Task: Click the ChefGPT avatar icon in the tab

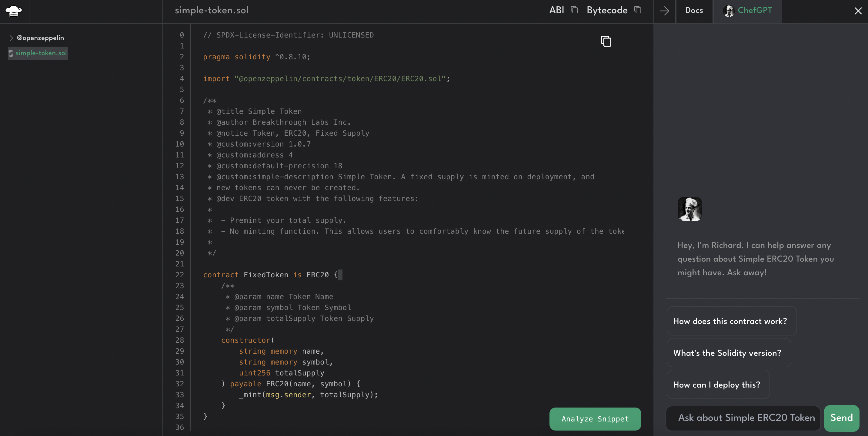Action: tap(729, 11)
